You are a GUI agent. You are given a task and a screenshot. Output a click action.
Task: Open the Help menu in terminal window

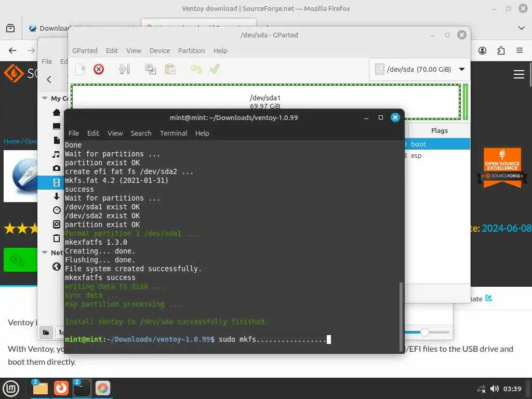[x=202, y=134]
